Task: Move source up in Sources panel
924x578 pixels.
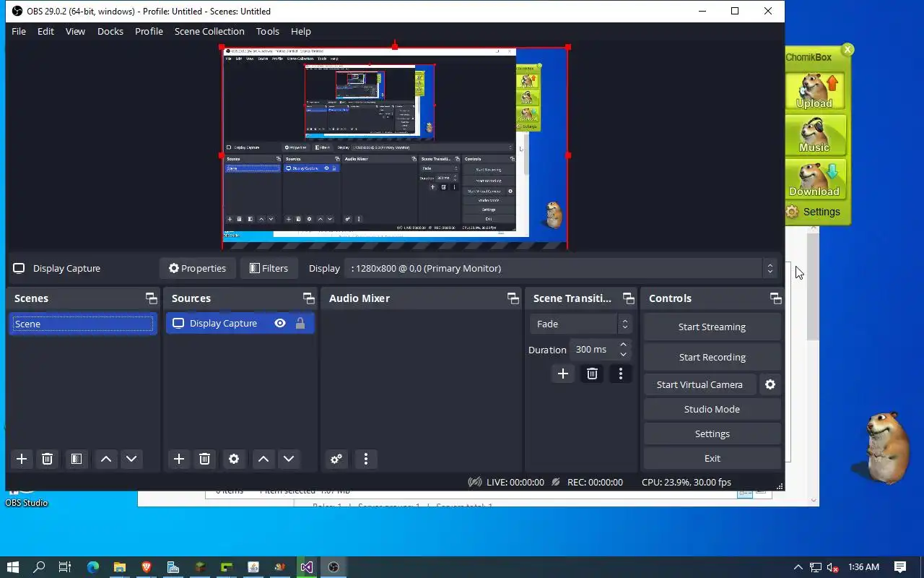Action: tap(263, 459)
